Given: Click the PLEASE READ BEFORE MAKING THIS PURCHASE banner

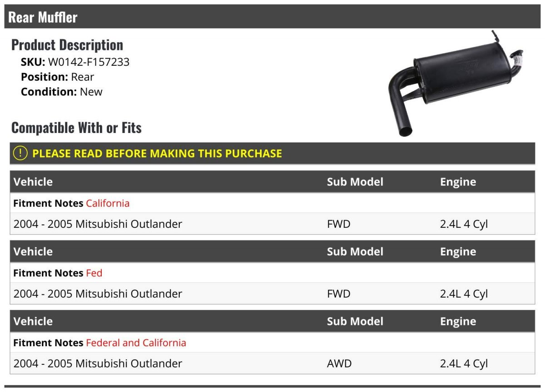Looking at the screenshot, I should [x=272, y=153].
